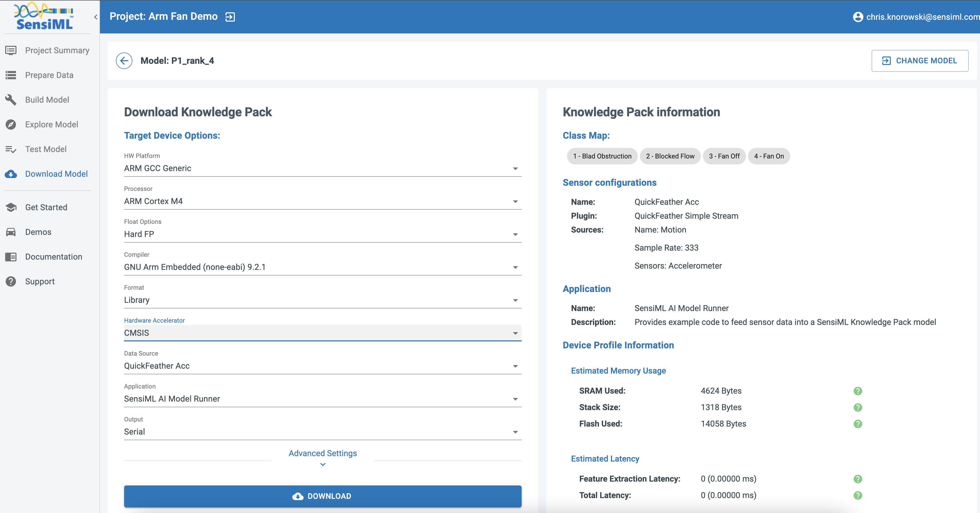
Task: Click the project switch icon next to Arm Fan Demo
Action: (x=230, y=17)
